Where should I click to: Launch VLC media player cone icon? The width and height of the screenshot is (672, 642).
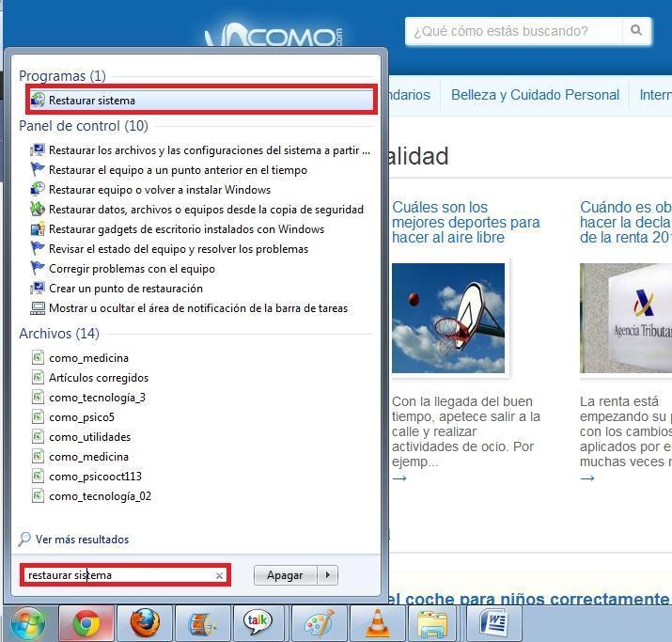(x=377, y=622)
